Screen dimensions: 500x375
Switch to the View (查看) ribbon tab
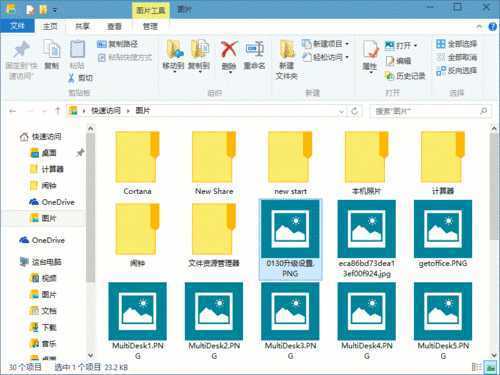click(114, 26)
